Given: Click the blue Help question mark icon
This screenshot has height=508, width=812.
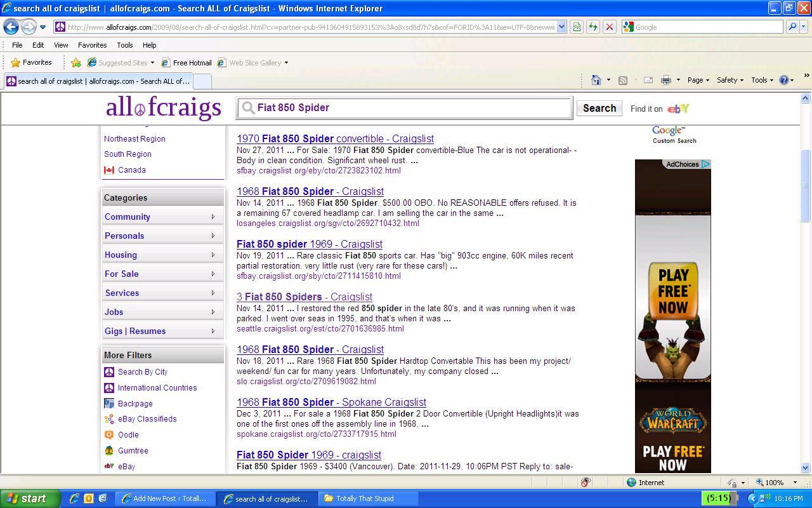Looking at the screenshot, I should (x=784, y=80).
